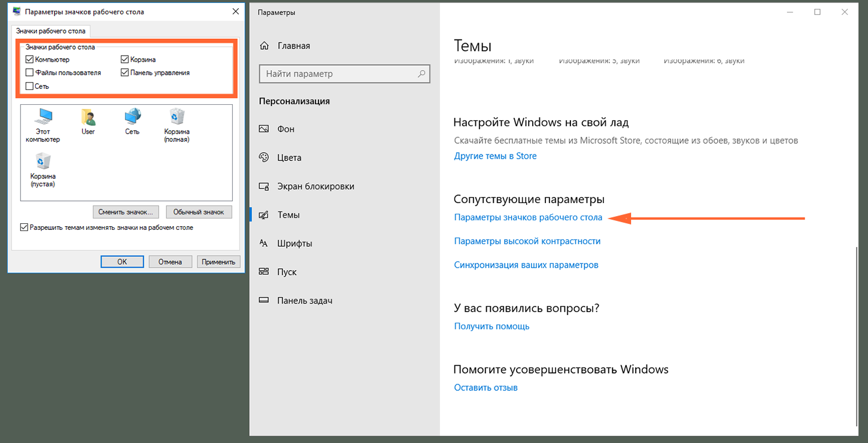The image size is (868, 443).
Task: Enable the Файлы пользователя checkbox
Action: pyautogui.click(x=29, y=72)
